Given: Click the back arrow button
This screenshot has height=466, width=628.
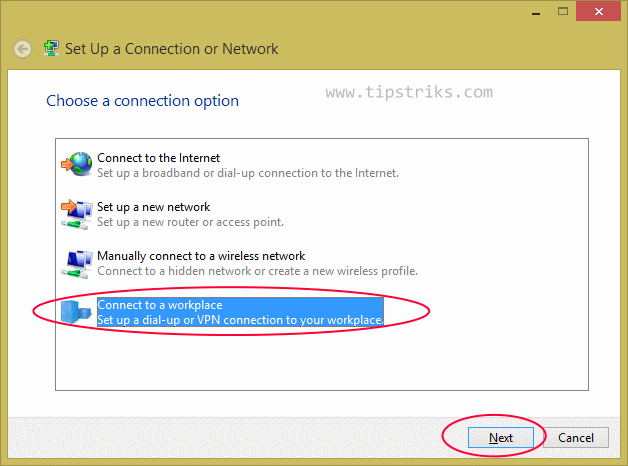Looking at the screenshot, I should tap(22, 49).
